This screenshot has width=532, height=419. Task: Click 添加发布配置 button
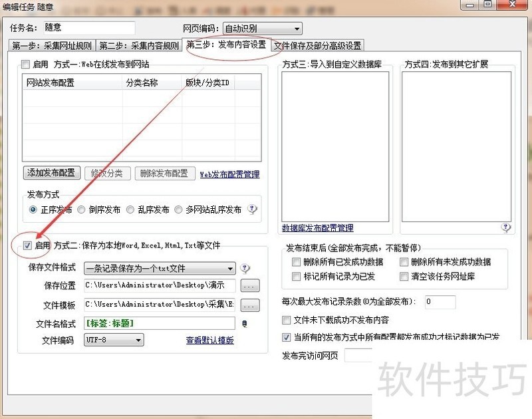pos(52,174)
